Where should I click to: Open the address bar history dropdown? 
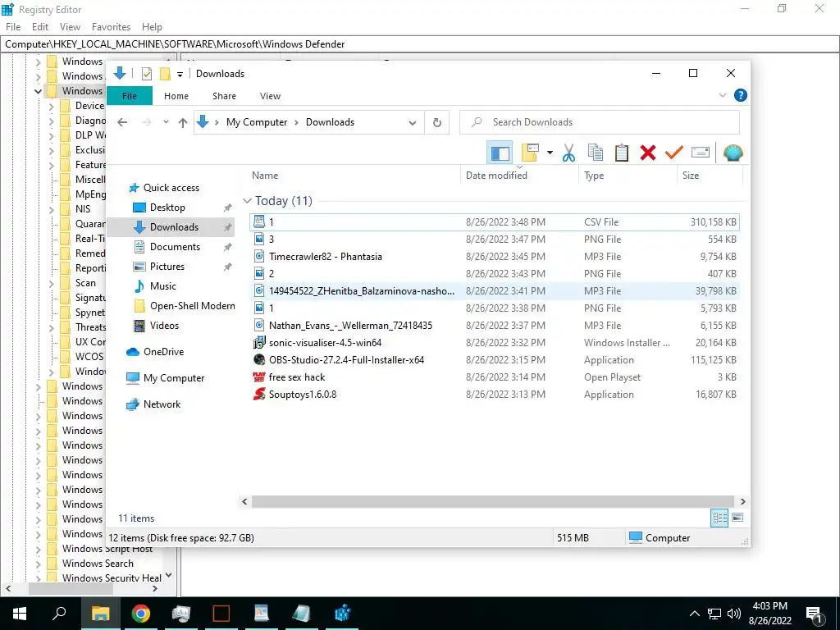(412, 123)
